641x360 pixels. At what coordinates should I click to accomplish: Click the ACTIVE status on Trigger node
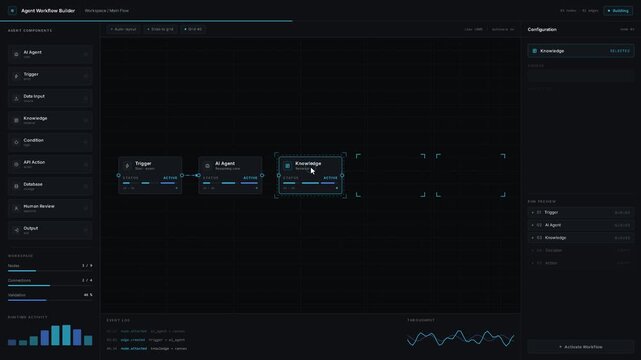tap(170, 178)
